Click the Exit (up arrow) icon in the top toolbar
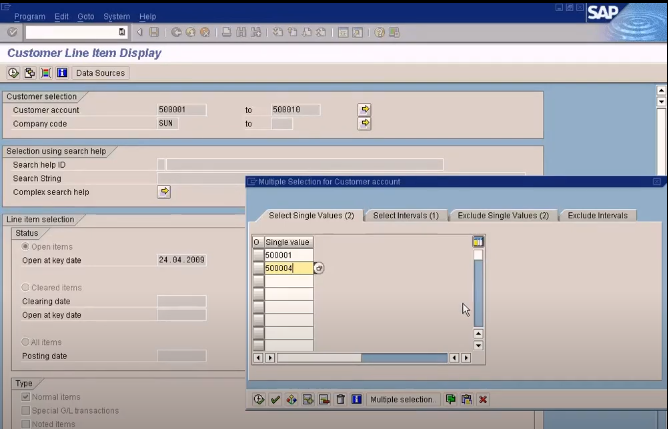The width and height of the screenshot is (668, 429). (190, 32)
